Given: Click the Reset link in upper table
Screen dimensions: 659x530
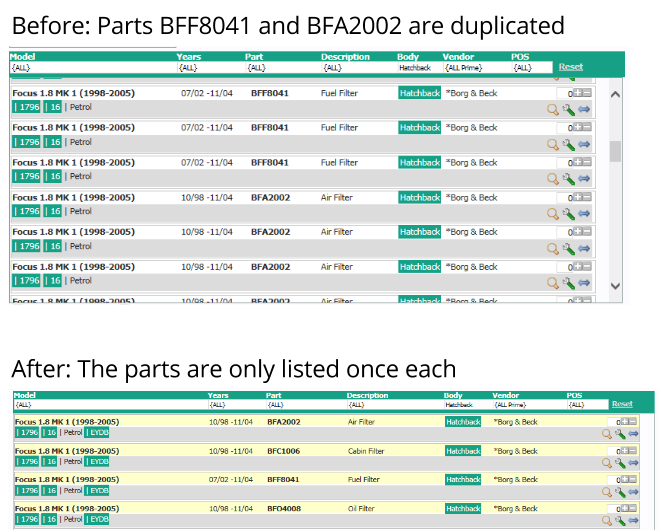Looking at the screenshot, I should 570,67.
